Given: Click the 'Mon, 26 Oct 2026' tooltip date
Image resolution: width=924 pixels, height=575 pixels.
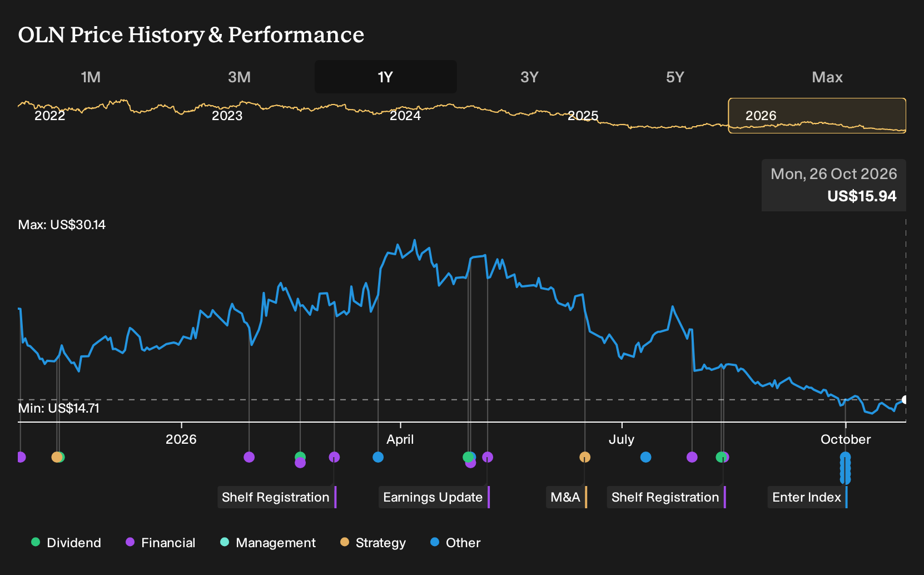Looking at the screenshot, I should tap(834, 174).
